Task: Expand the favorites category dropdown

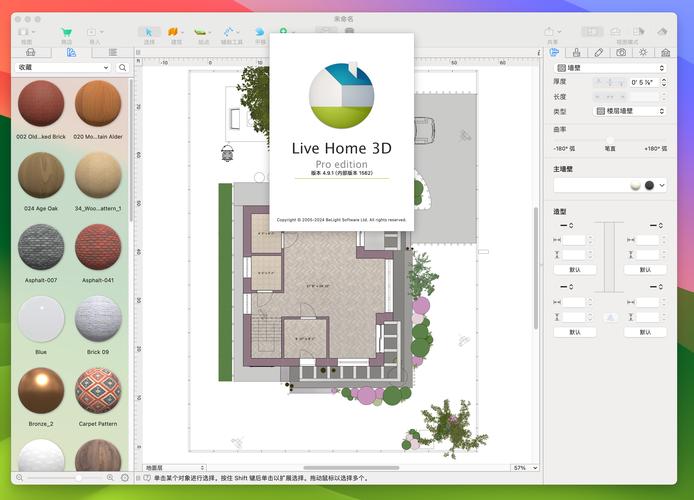Action: tap(63, 67)
